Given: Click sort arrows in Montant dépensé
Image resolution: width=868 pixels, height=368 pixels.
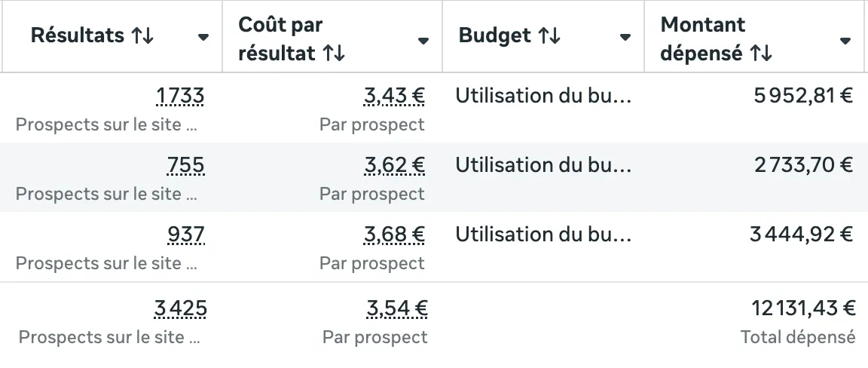Looking at the screenshot, I should 761,54.
